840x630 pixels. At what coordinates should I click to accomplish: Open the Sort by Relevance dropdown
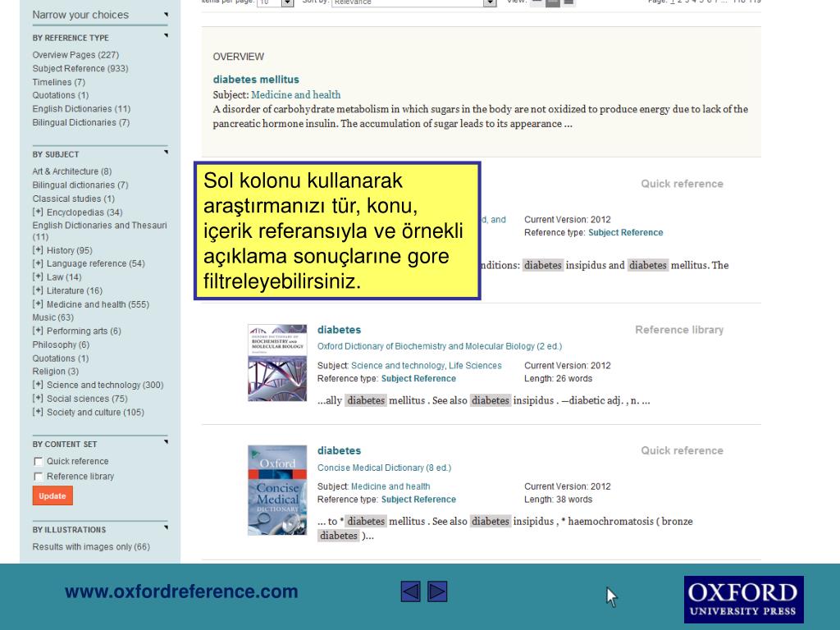(x=413, y=2)
